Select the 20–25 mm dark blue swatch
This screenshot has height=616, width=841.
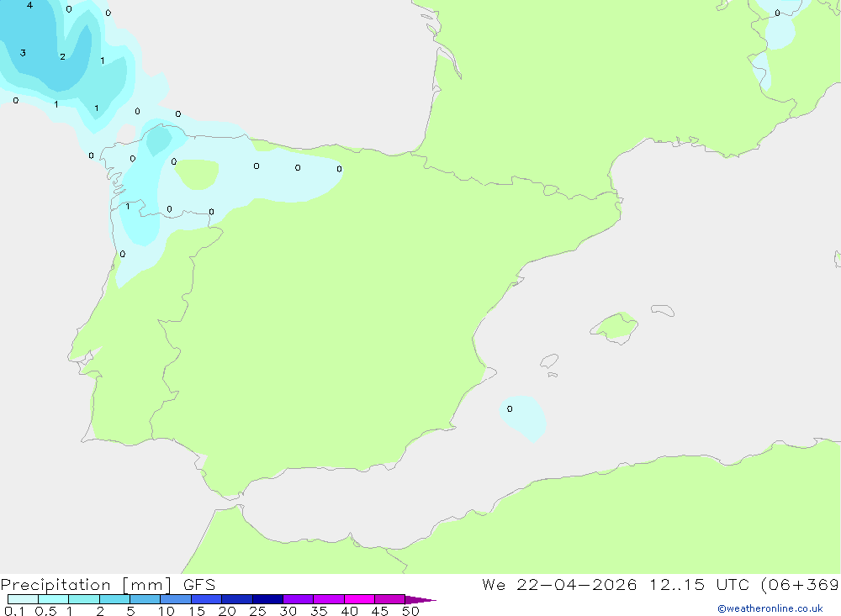pyautogui.click(x=237, y=599)
